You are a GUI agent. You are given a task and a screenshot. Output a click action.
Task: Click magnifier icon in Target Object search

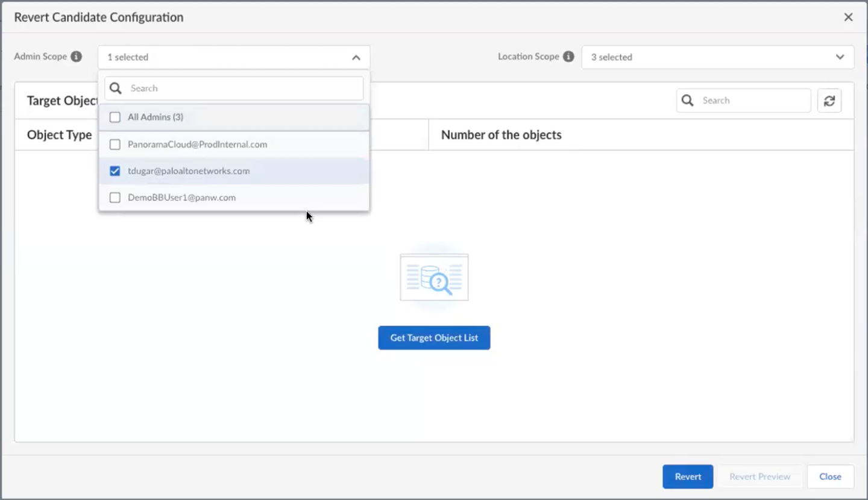point(688,101)
